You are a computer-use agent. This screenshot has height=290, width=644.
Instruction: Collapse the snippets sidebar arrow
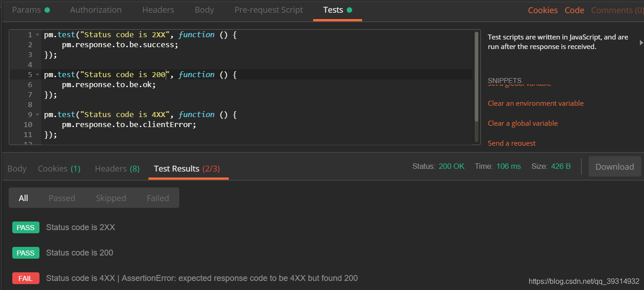(x=641, y=42)
